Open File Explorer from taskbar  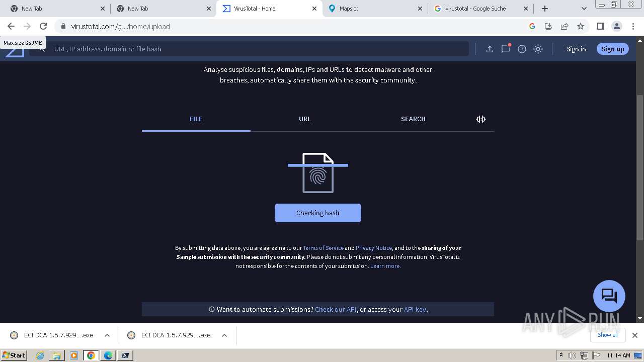point(57,355)
